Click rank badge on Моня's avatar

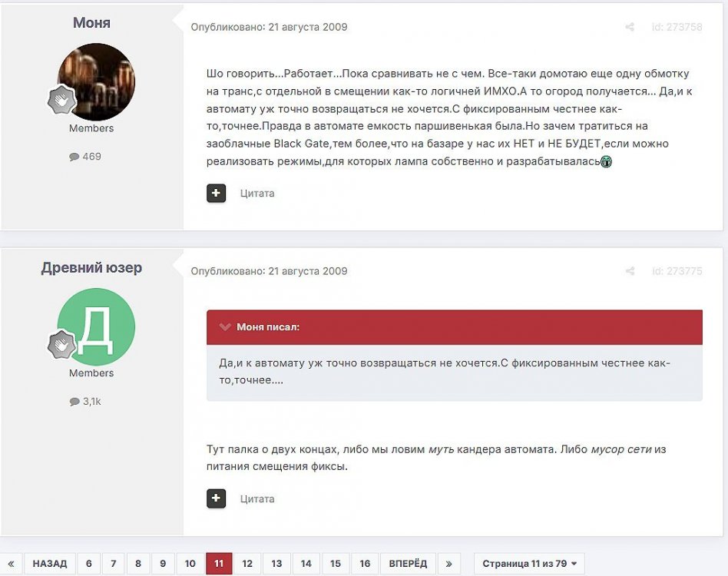click(61, 100)
